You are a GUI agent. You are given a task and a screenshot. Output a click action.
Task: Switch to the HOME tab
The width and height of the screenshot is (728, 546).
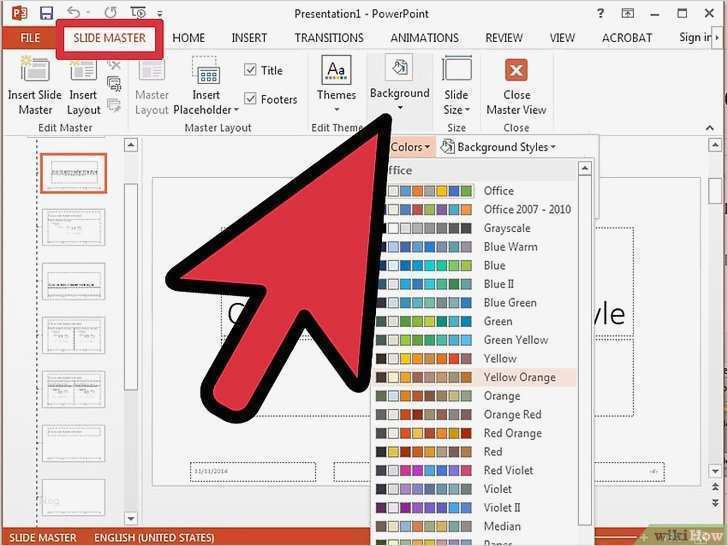(188, 38)
